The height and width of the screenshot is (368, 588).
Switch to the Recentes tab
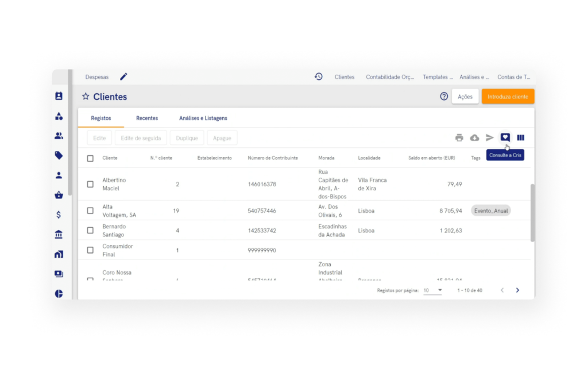tap(147, 118)
